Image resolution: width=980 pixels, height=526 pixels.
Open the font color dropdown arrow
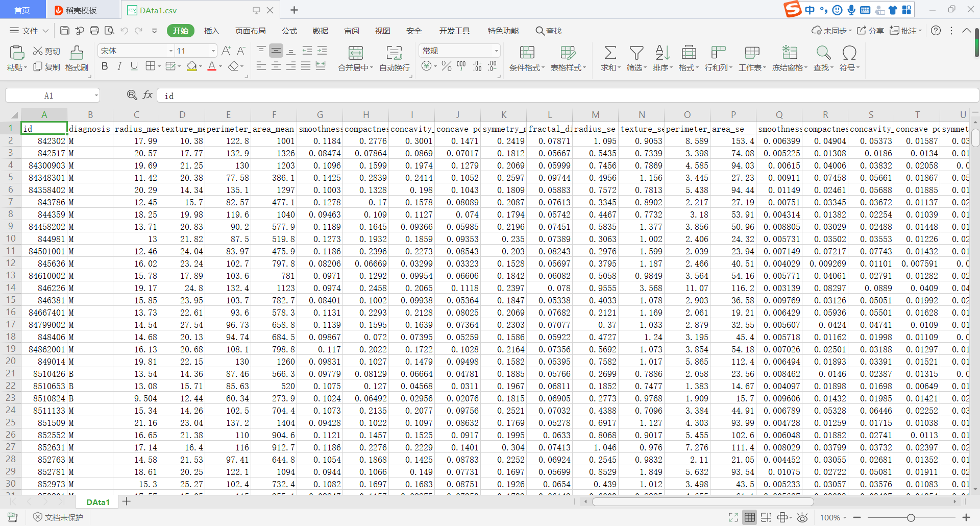point(220,66)
